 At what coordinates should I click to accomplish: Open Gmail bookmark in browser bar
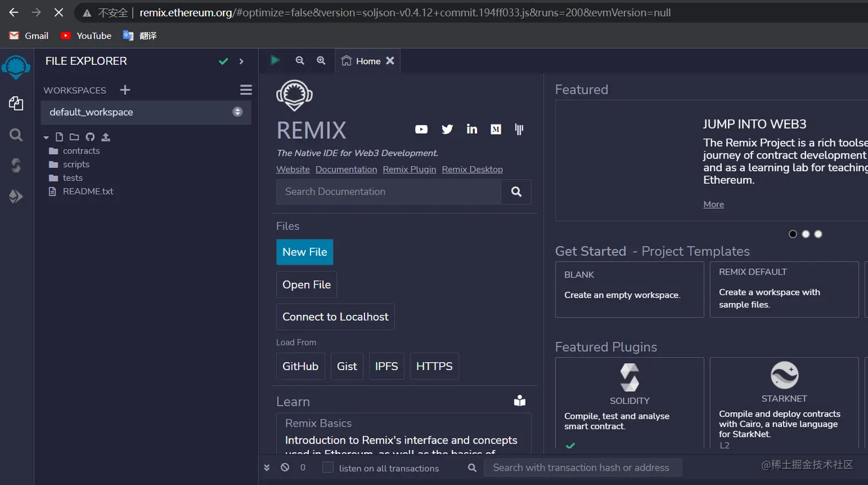pyautogui.click(x=29, y=36)
